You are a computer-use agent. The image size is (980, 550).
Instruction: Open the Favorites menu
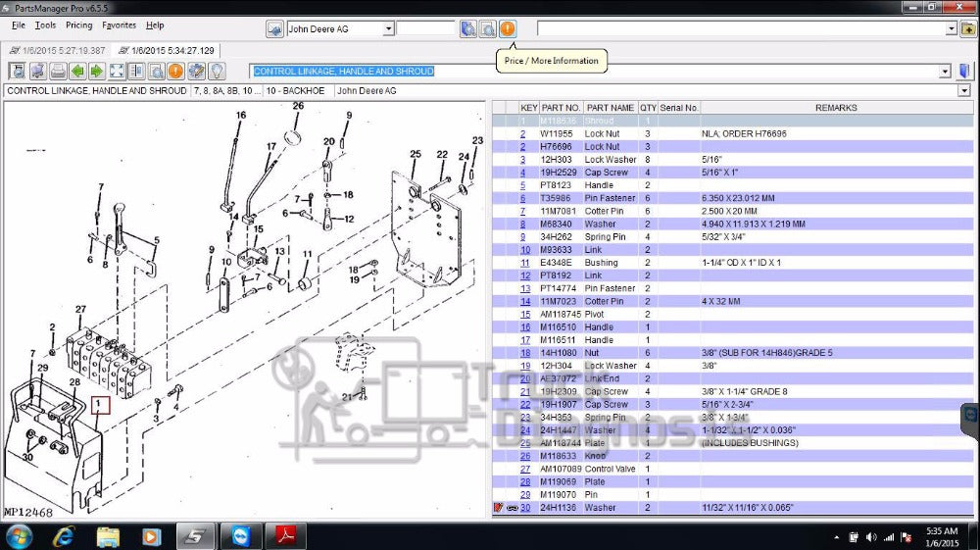tap(120, 25)
